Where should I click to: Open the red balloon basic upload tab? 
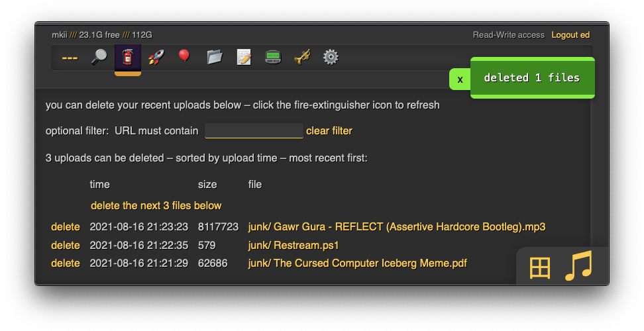[x=185, y=58]
